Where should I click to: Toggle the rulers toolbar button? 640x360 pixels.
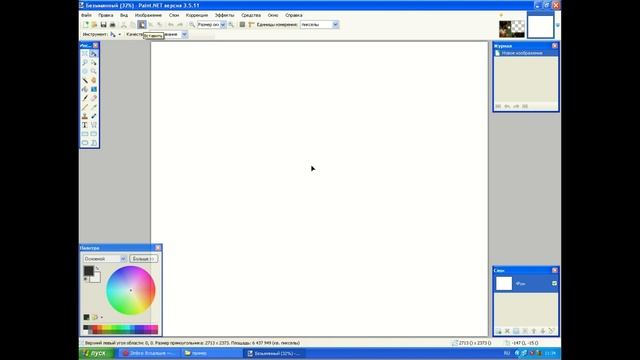coord(251,25)
